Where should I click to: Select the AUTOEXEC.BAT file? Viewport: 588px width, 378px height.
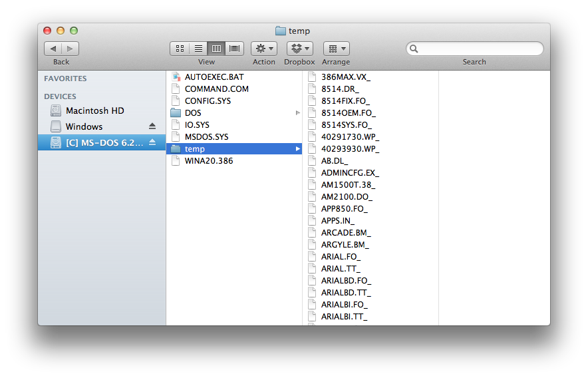(234, 77)
